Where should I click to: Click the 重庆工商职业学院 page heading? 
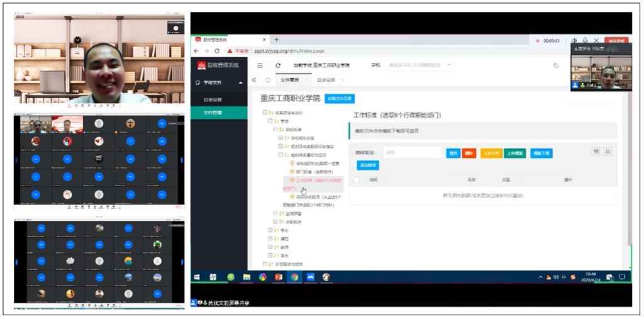click(x=291, y=99)
